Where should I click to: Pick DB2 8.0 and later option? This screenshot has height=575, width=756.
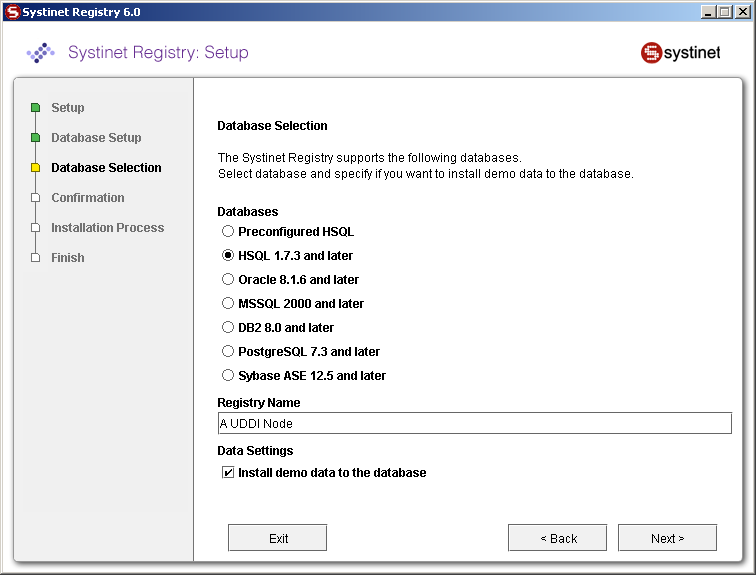228,328
